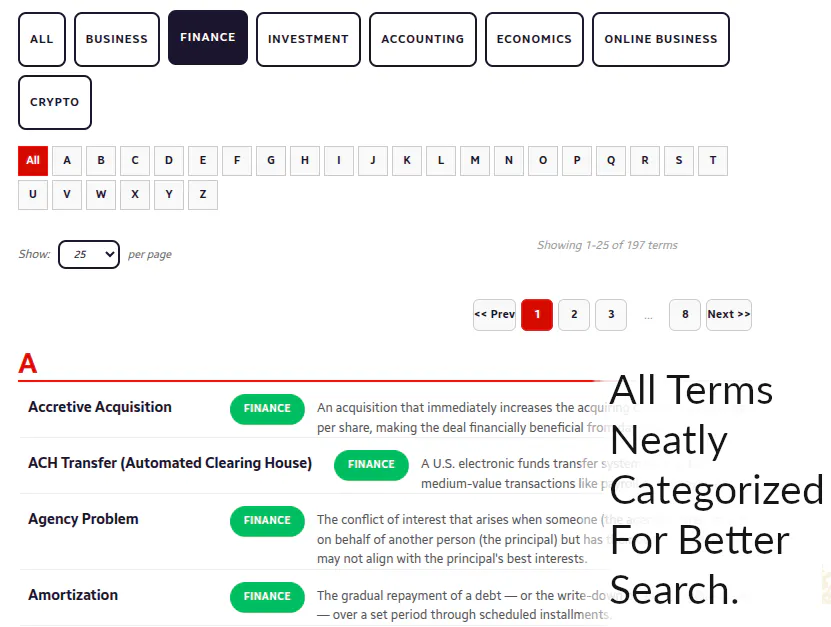The width and height of the screenshot is (831, 627).
Task: Open the Amortization term
Action: pos(73,595)
